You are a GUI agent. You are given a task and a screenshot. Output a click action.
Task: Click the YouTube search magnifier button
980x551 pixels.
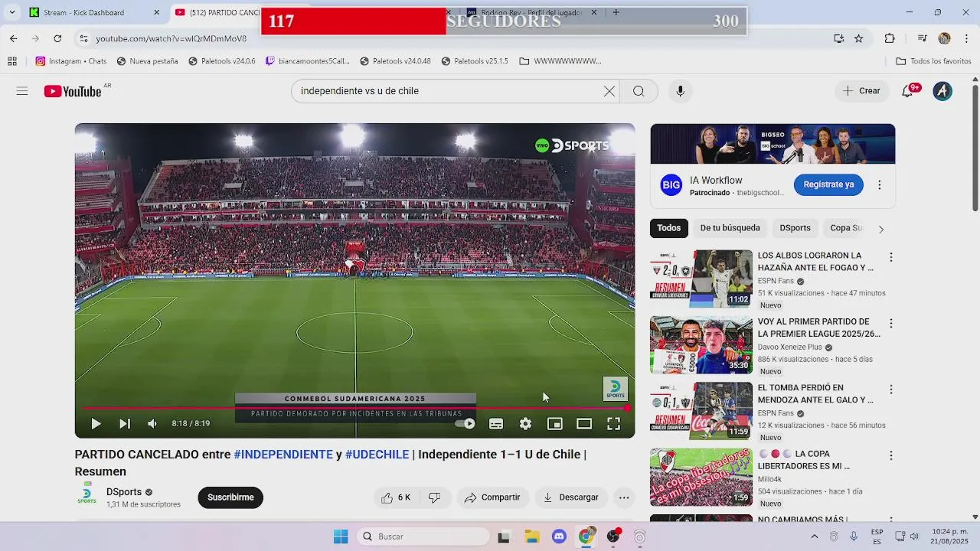(x=639, y=91)
